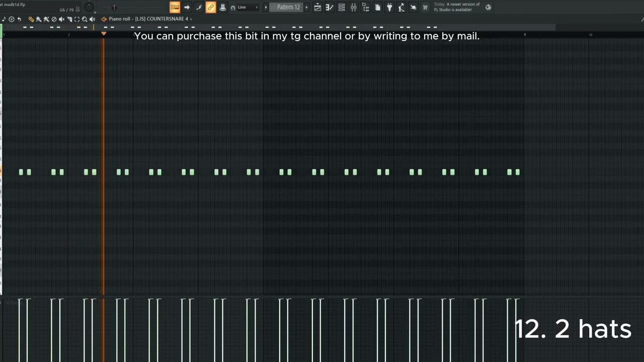The height and width of the screenshot is (362, 644).
Task: Adjust the main volume knob
Action: 89,7
